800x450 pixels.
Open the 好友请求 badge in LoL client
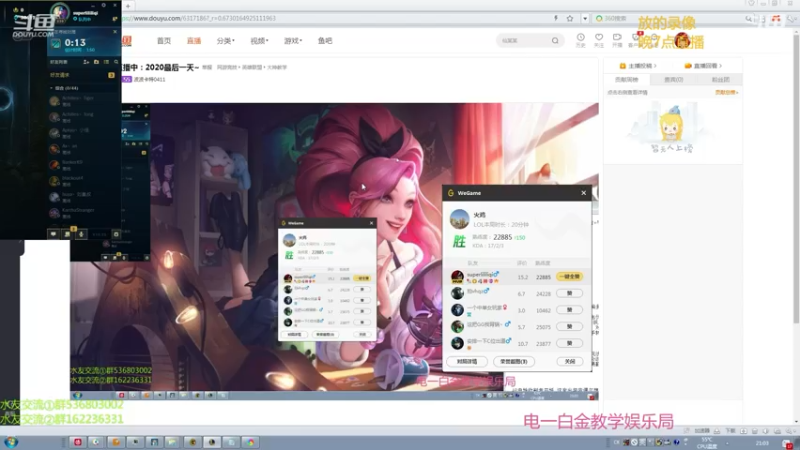(x=111, y=75)
